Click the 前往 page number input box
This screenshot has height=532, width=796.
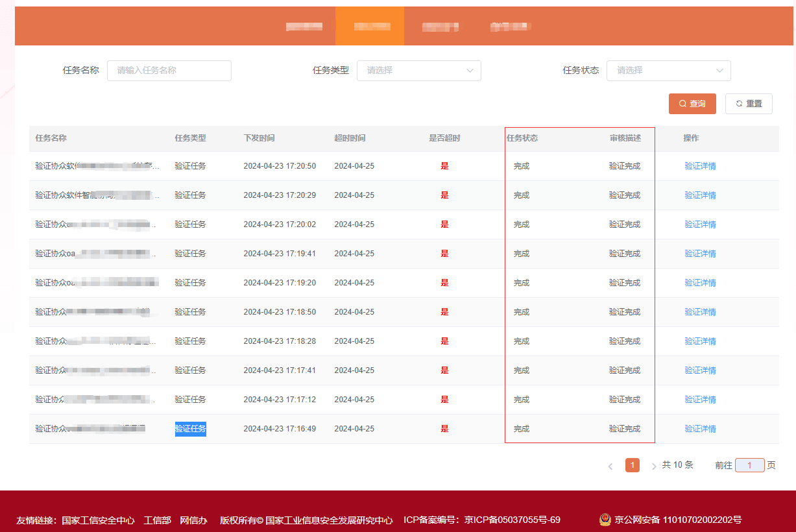(749, 465)
